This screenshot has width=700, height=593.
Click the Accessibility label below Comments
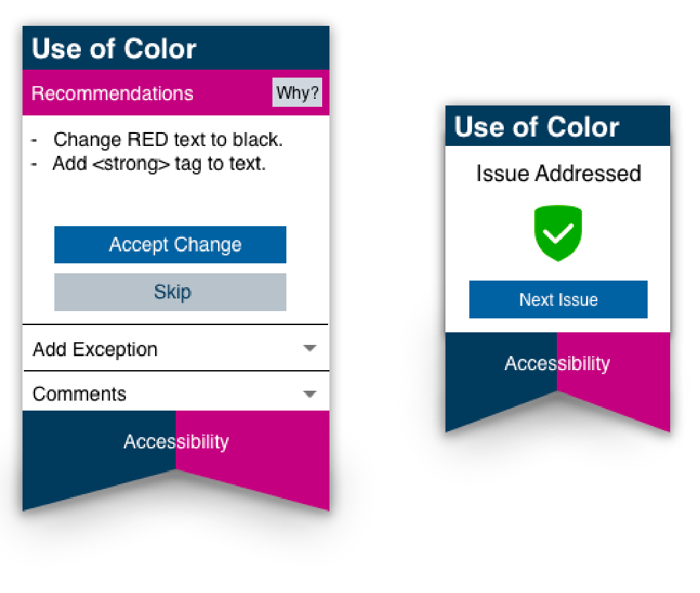coord(176,442)
